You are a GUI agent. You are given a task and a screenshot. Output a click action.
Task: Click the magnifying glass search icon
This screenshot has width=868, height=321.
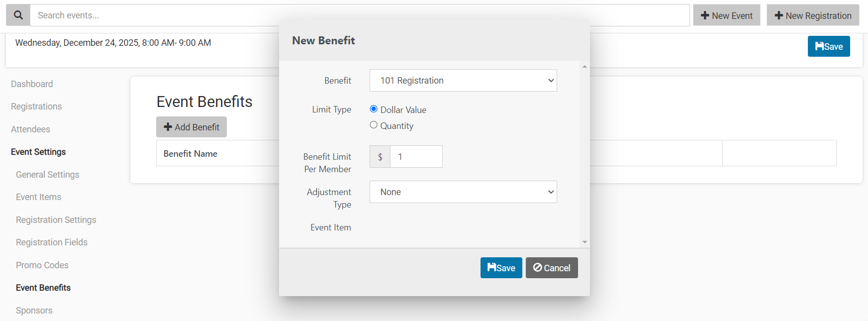point(18,15)
